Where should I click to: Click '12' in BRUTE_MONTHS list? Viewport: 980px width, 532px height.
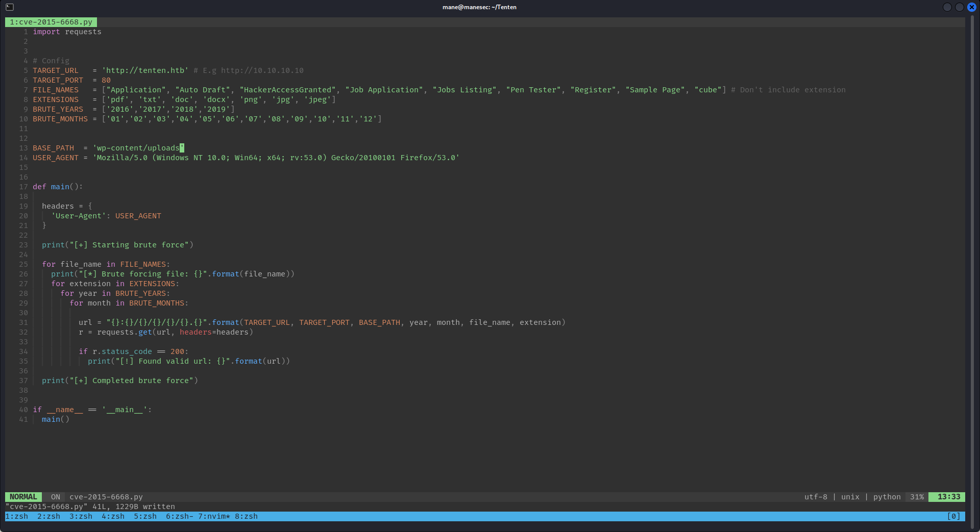368,119
